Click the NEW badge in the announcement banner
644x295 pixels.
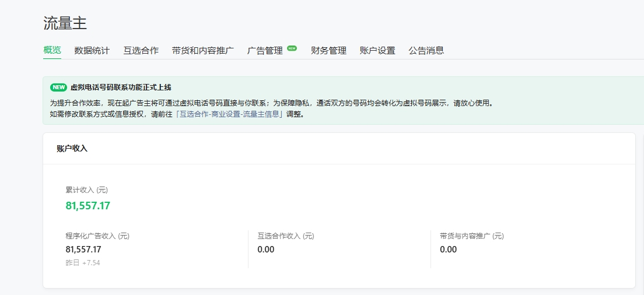58,87
